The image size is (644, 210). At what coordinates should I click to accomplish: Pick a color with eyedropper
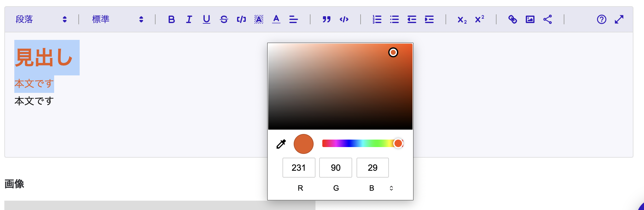281,144
